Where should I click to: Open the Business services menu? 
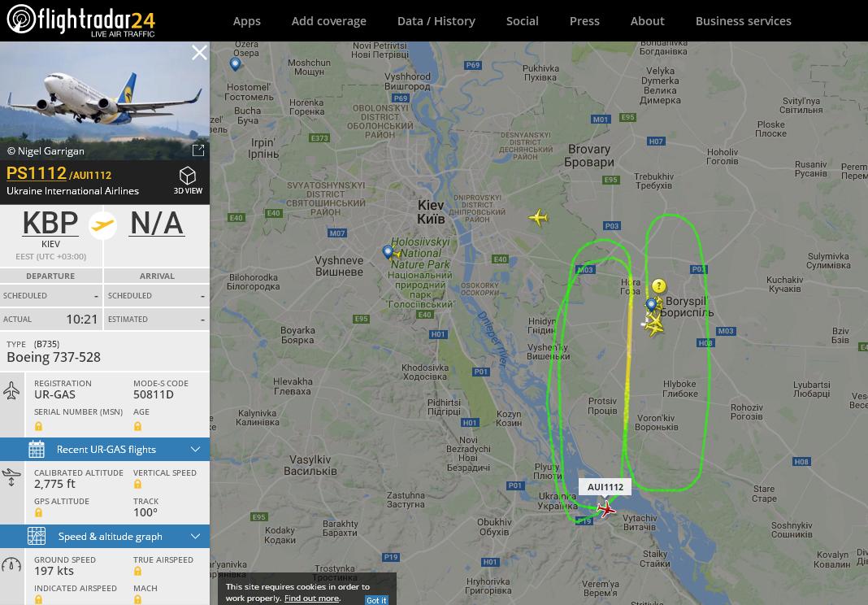click(744, 21)
